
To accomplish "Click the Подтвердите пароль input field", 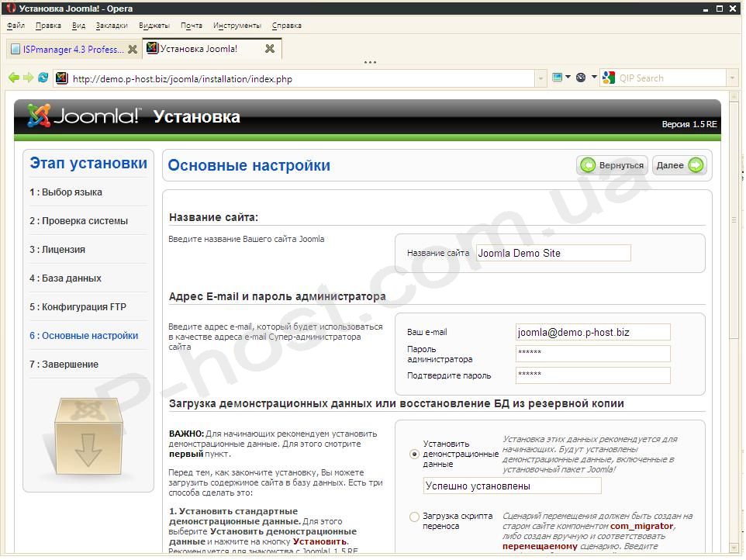I will 592,375.
